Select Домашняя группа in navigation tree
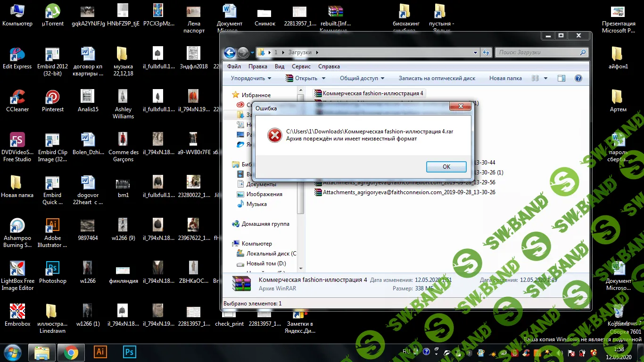Viewport: 644px width, 362px height. [x=265, y=224]
